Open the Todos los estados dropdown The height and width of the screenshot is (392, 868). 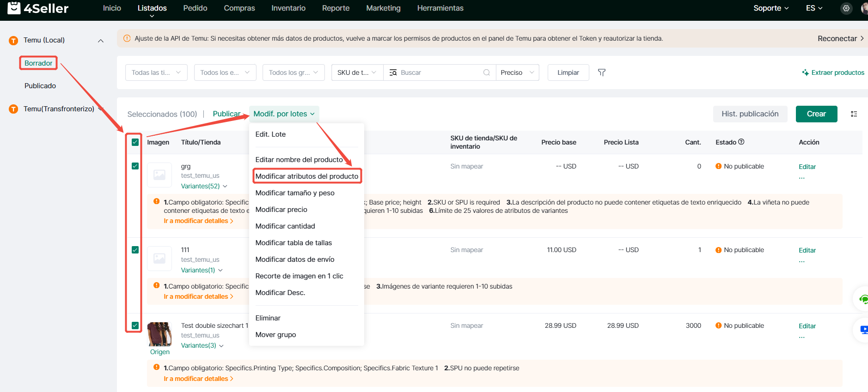tap(225, 72)
